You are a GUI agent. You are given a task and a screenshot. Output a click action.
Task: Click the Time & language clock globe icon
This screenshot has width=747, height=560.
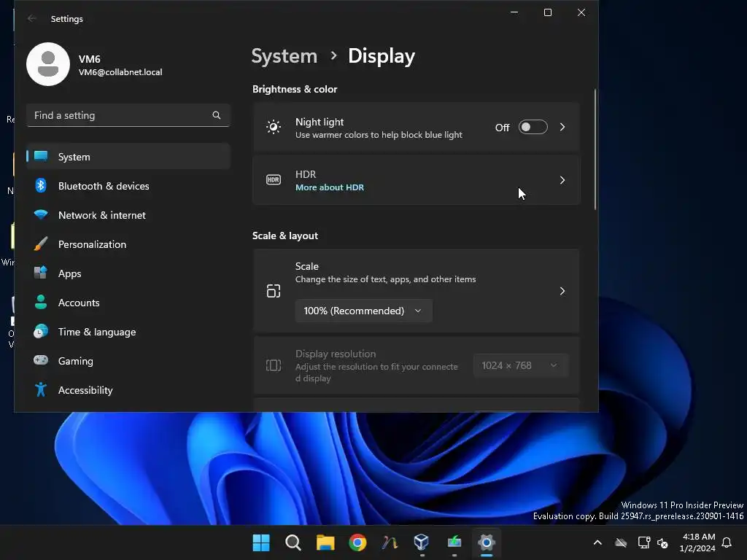click(41, 331)
